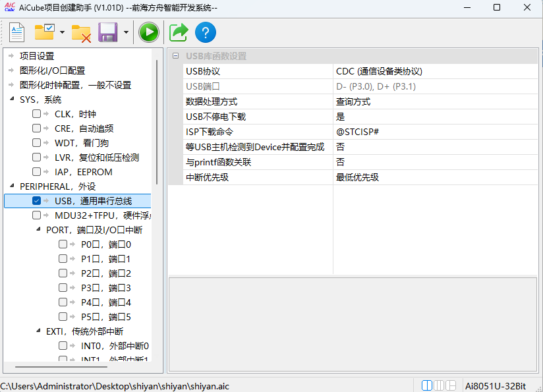Toggle the WDT 看门狗 checkbox
The image size is (543, 392).
pyautogui.click(x=36, y=142)
